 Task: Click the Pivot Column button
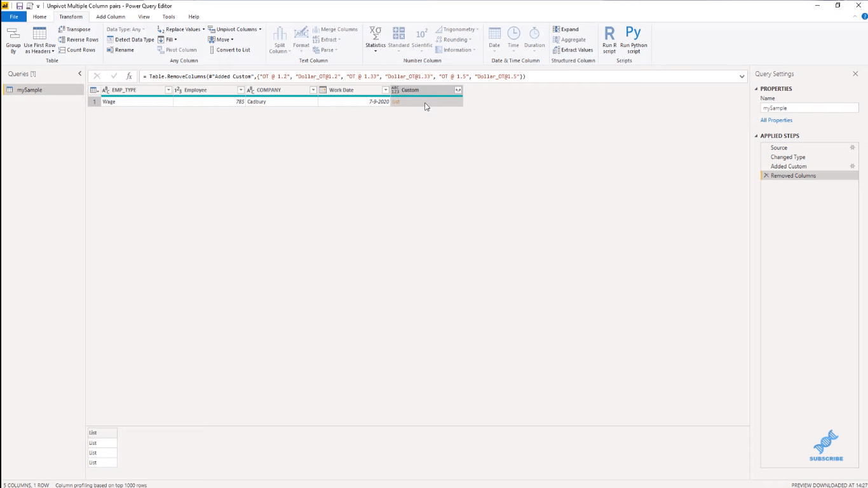coord(177,50)
